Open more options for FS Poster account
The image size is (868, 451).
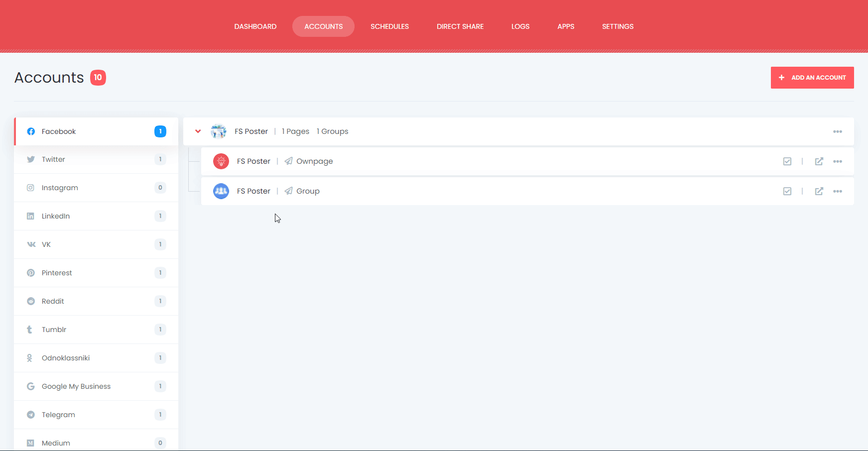838,131
